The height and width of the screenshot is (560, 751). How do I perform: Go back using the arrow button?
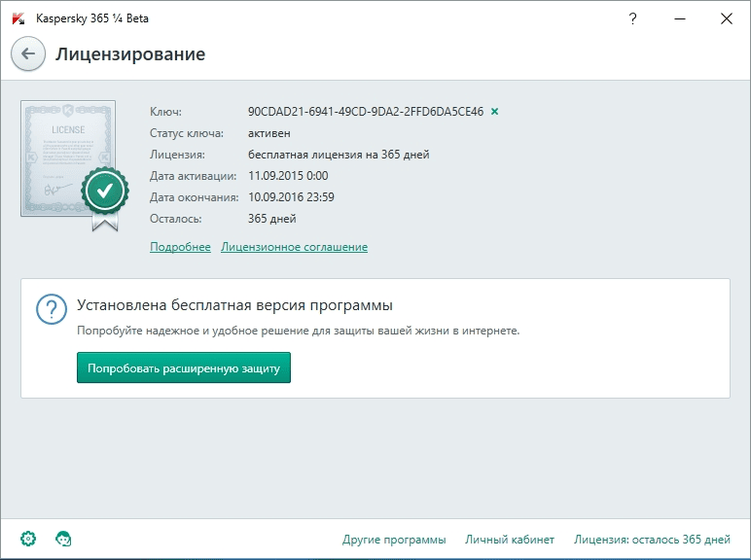pyautogui.click(x=28, y=53)
